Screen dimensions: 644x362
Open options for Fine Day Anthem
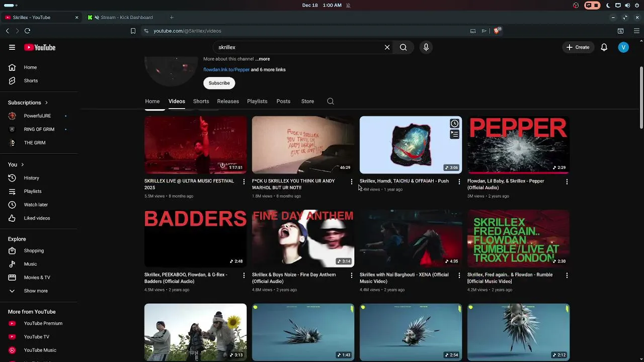(352, 276)
